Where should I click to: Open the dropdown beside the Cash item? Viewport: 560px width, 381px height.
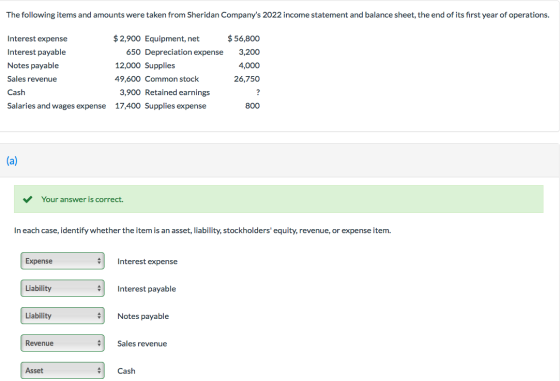62,371
